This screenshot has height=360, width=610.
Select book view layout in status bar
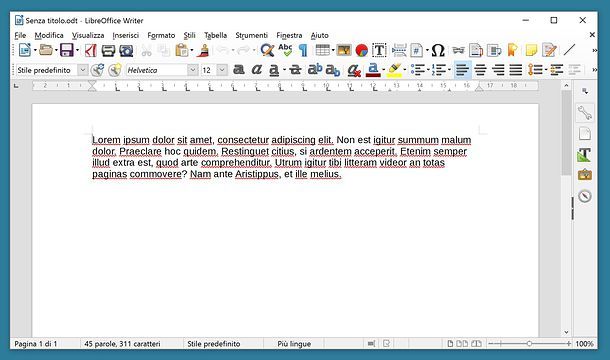click(476, 344)
